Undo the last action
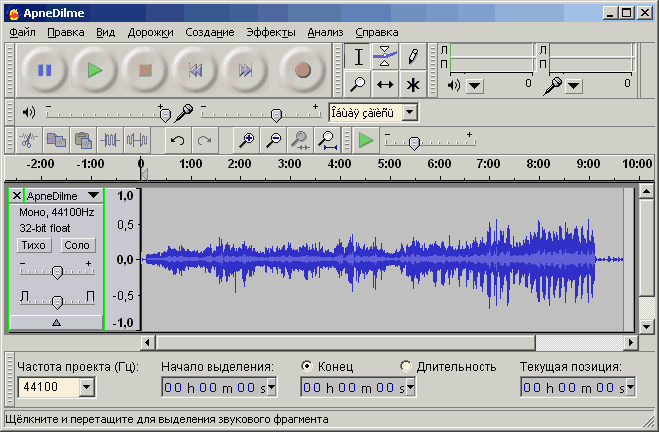659x432 pixels. 177,140
